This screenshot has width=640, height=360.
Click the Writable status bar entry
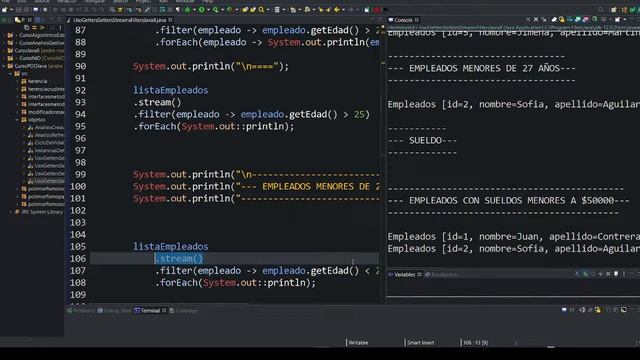pyautogui.click(x=358, y=342)
